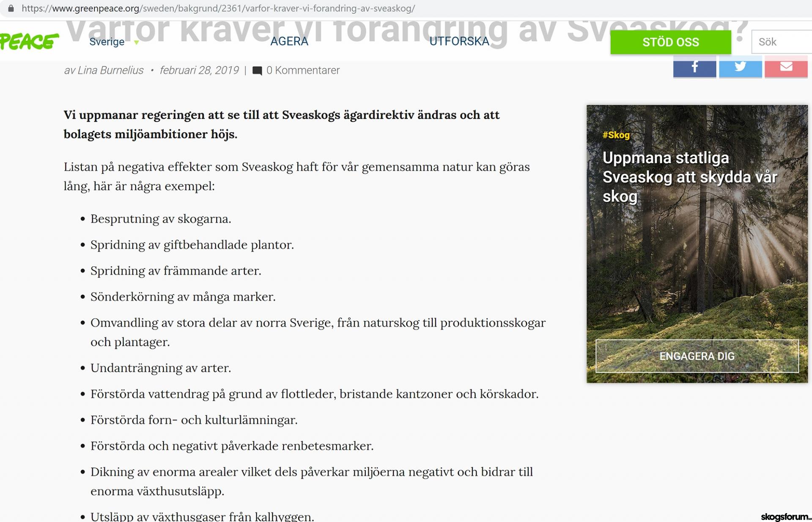Click 'Dikning av enorma arealer' list item
The width and height of the screenshot is (812, 522).
pos(312,481)
